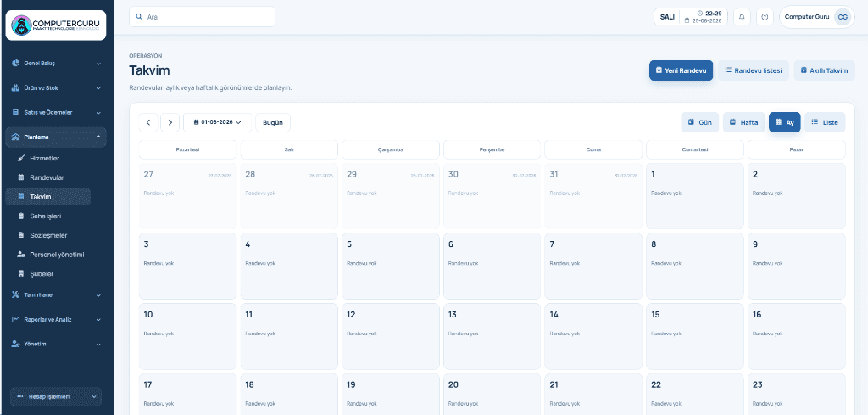This screenshot has height=415, width=868.
Task: Click the Tamirhane wrench icon
Action: click(x=15, y=294)
